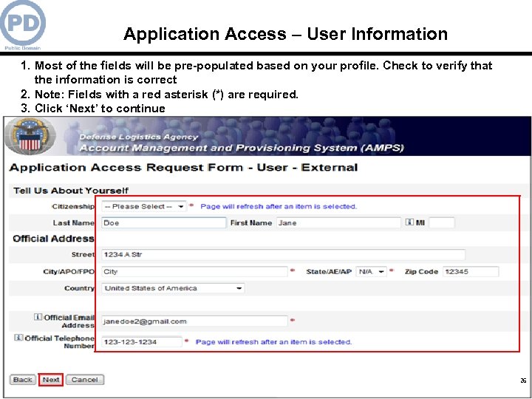This screenshot has height=399, width=532.
Task: Click Next to continue
Action: tap(50, 380)
